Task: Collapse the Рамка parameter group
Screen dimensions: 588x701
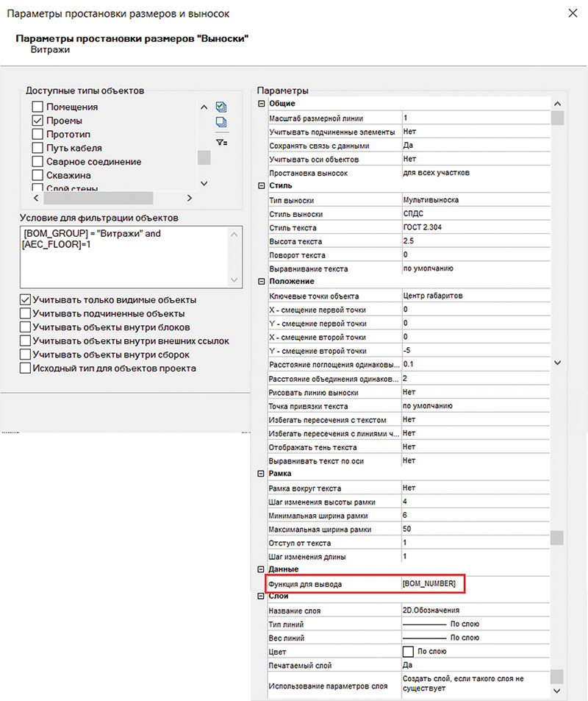Action: (261, 474)
